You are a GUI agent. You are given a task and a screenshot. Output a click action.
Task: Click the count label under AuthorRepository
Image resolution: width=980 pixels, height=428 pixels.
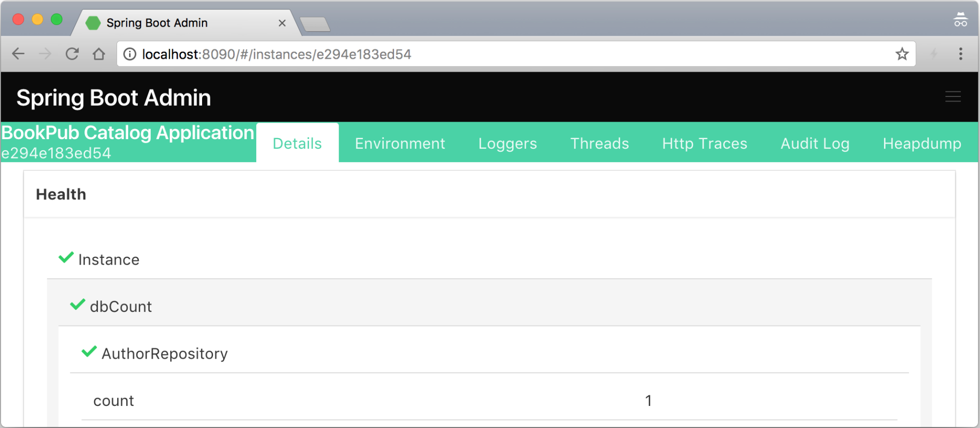coord(114,401)
